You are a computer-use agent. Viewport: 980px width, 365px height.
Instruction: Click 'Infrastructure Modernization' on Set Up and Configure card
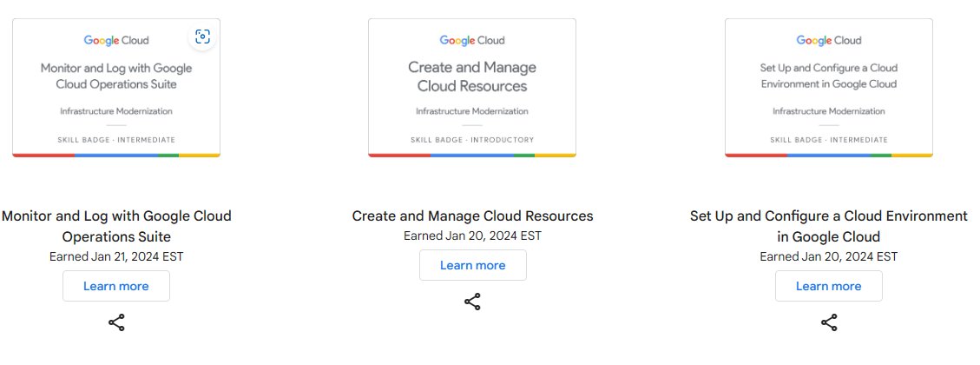pyautogui.click(x=829, y=111)
